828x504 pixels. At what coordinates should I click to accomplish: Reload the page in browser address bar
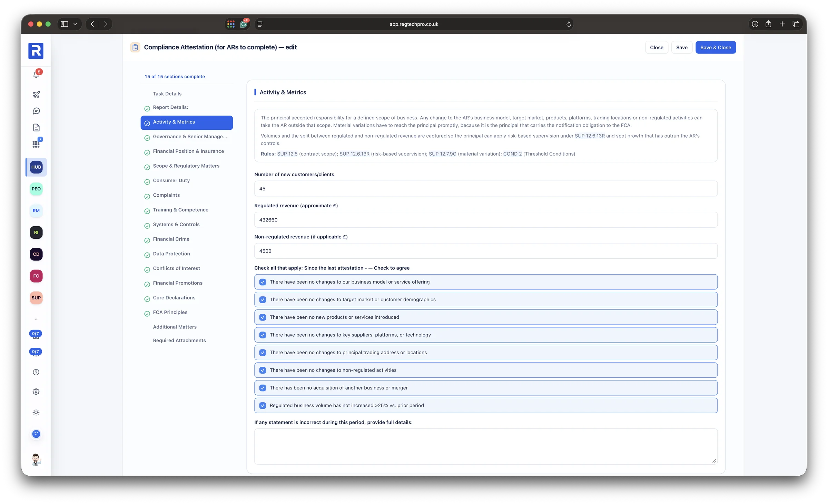click(569, 24)
